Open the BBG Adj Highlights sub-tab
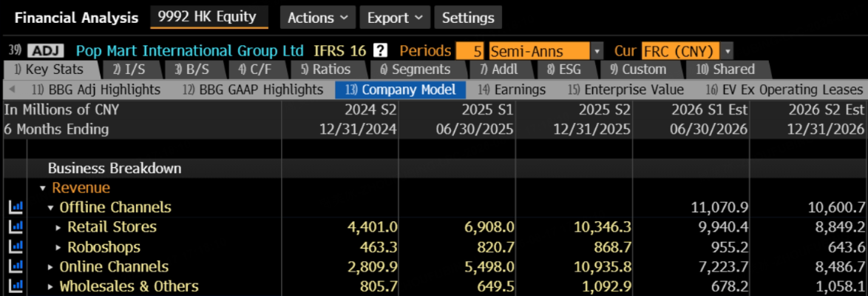This screenshot has height=296, width=868. [96, 90]
